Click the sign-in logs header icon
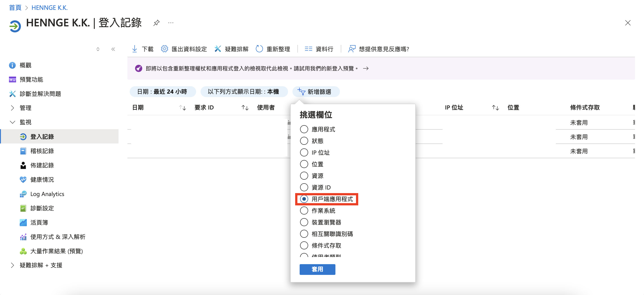 15,26
